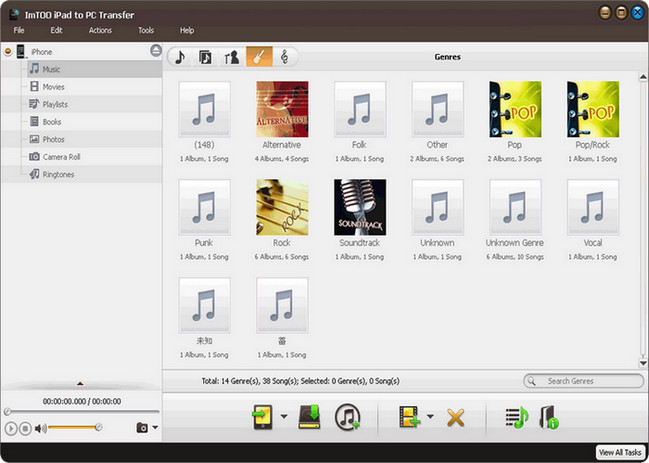Click the View All Tasks button
This screenshot has width=649, height=463.
pos(620,453)
